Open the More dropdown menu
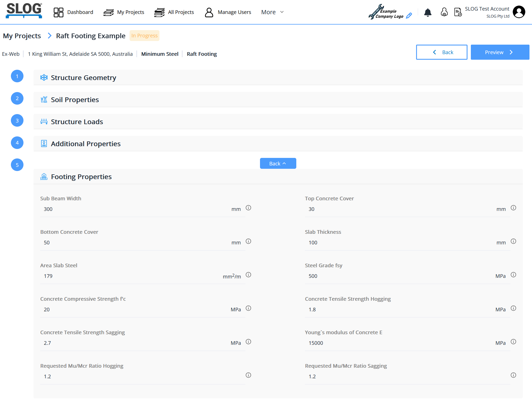 tap(272, 12)
